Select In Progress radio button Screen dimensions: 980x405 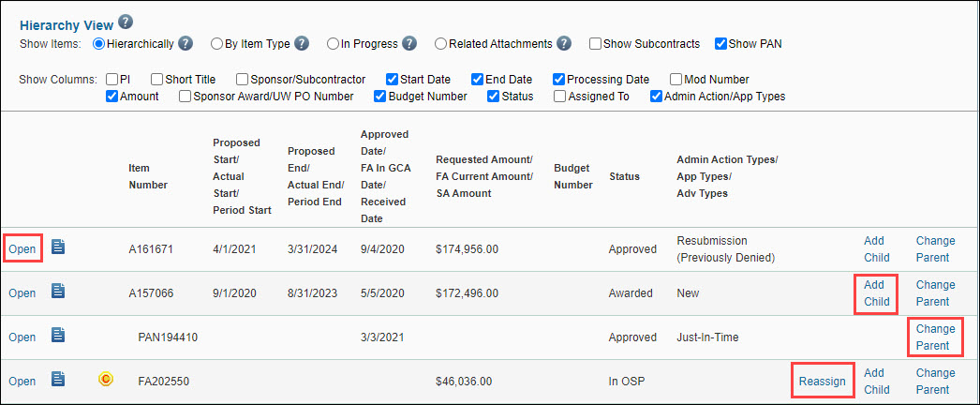pos(333,43)
